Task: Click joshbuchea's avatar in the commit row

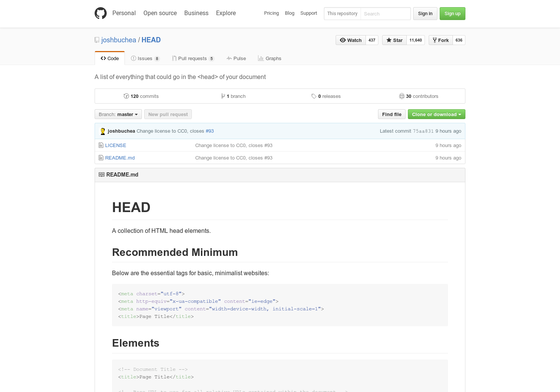Action: 103,131
